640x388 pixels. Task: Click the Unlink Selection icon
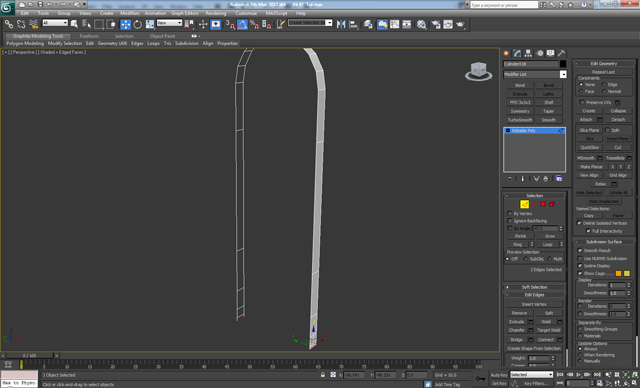21,24
